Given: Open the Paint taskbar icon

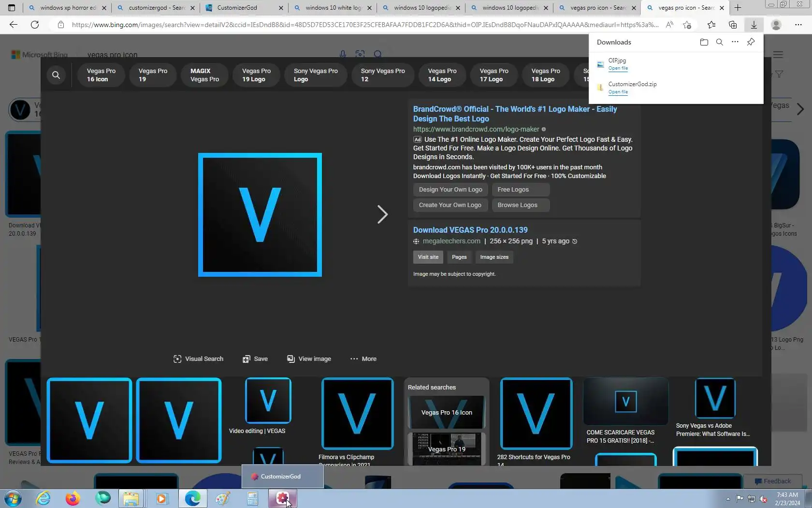Looking at the screenshot, I should pyautogui.click(x=222, y=498).
